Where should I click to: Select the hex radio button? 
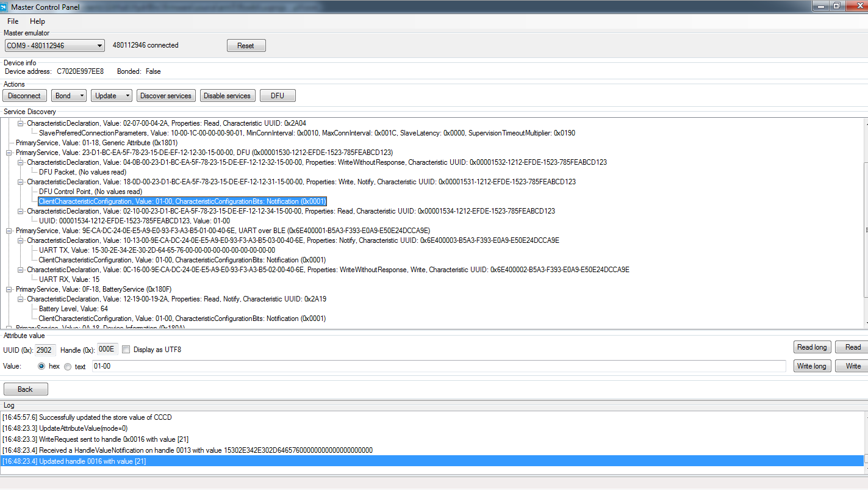tap(41, 366)
